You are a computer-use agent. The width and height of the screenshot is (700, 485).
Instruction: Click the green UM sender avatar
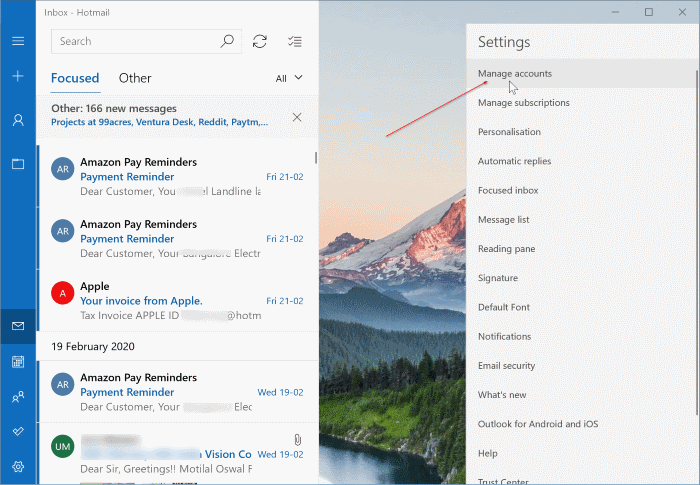click(62, 447)
